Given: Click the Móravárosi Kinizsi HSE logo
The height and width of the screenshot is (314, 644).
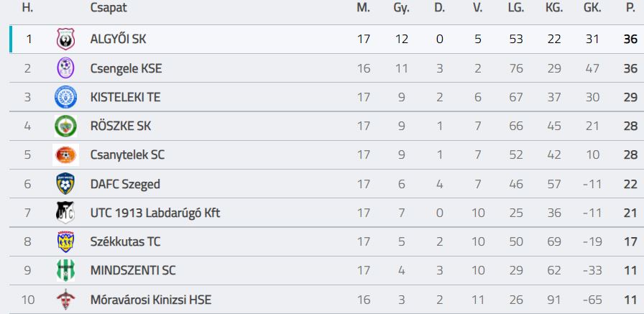Looking at the screenshot, I should coord(65,300).
